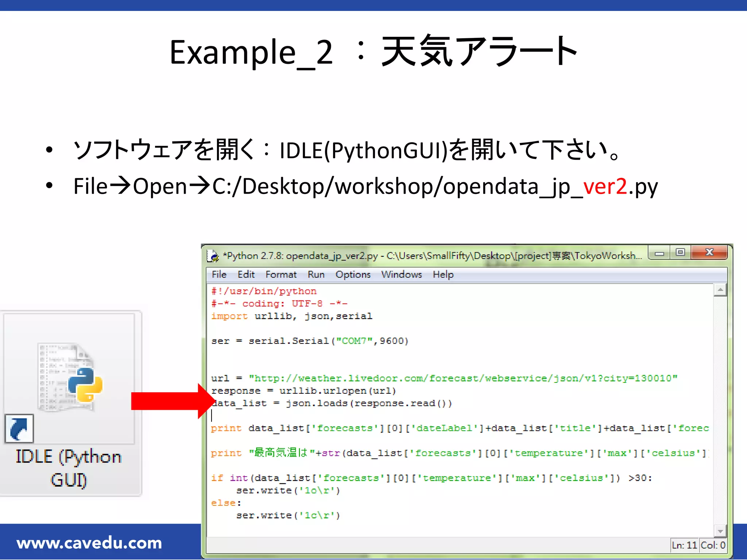This screenshot has height=560, width=747.
Task: Click the "response = urllib.urlopen(url)" line
Action: click(303, 391)
